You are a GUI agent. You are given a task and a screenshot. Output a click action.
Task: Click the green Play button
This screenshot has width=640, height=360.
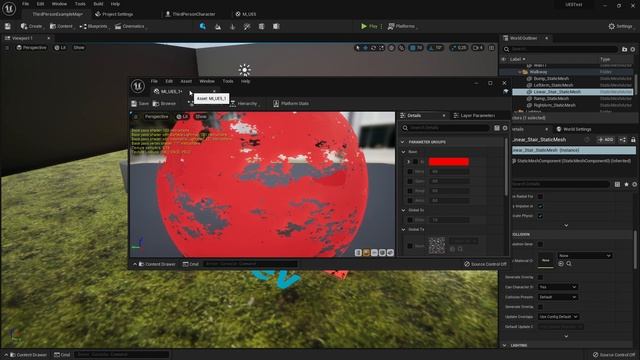click(x=369, y=26)
